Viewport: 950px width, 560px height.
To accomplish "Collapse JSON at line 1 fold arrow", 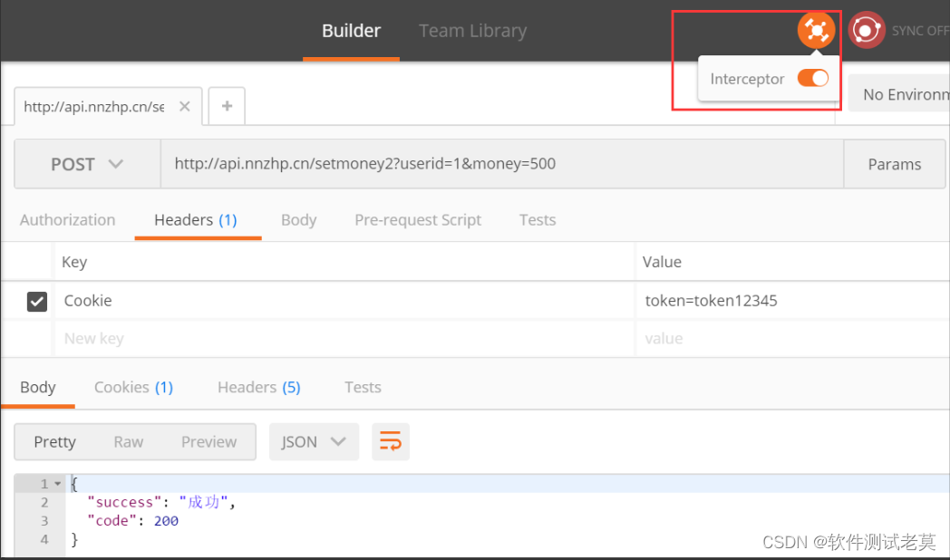I will (x=58, y=484).
